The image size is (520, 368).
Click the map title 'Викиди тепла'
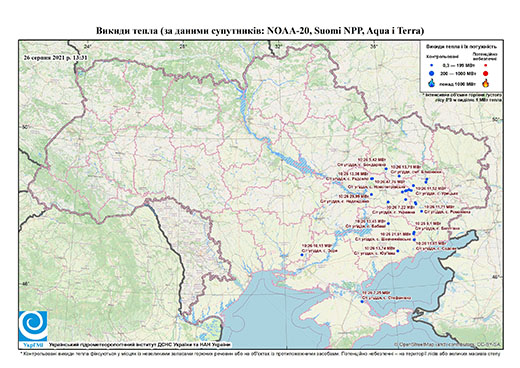(x=127, y=31)
